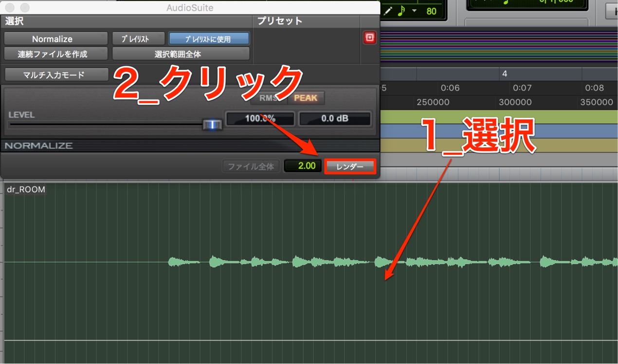Open the note value dropdown arrow

tap(414, 11)
